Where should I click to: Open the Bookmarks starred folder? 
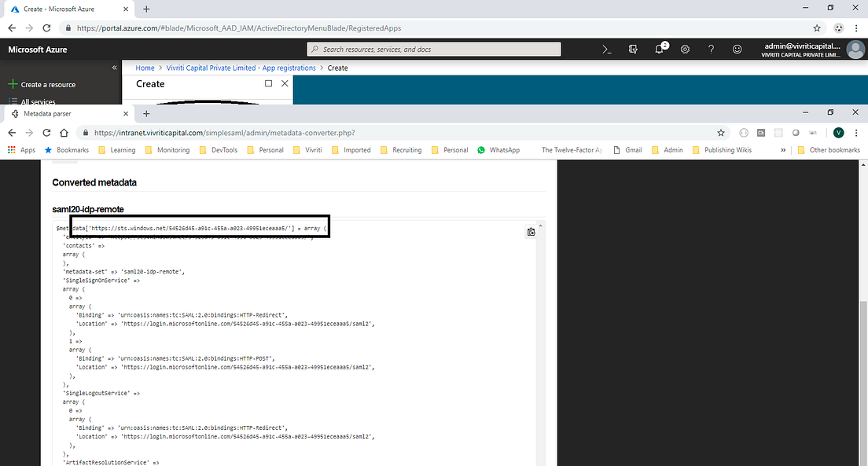pos(66,150)
